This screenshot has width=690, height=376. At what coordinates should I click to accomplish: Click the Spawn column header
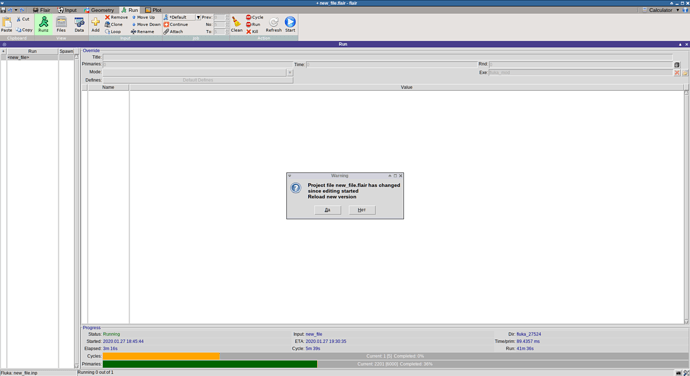[x=66, y=51]
